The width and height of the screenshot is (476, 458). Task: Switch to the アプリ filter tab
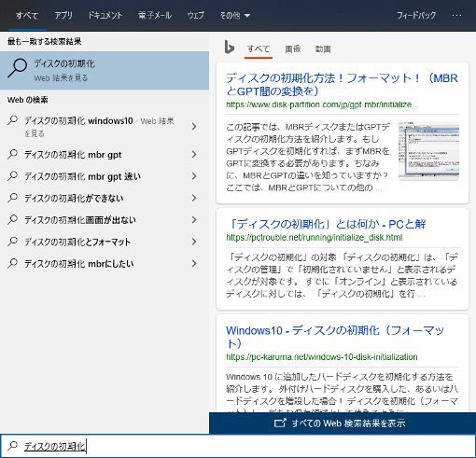click(63, 15)
